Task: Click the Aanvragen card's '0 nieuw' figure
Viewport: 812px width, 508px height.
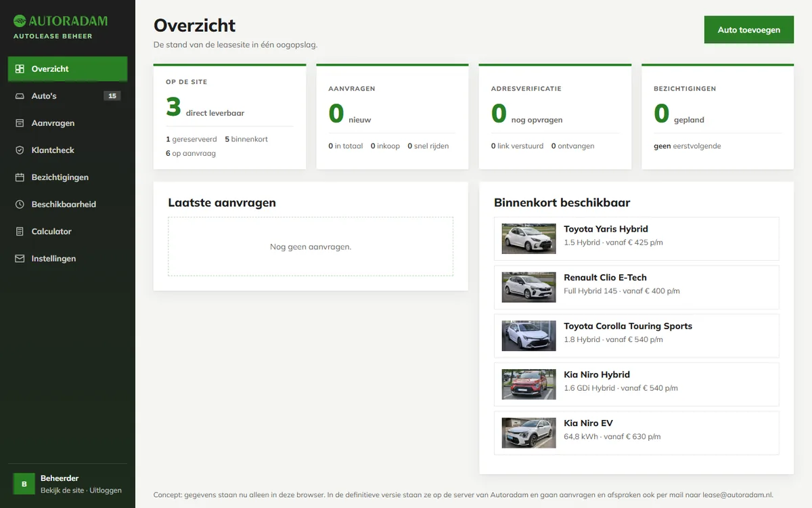Action: coord(350,114)
